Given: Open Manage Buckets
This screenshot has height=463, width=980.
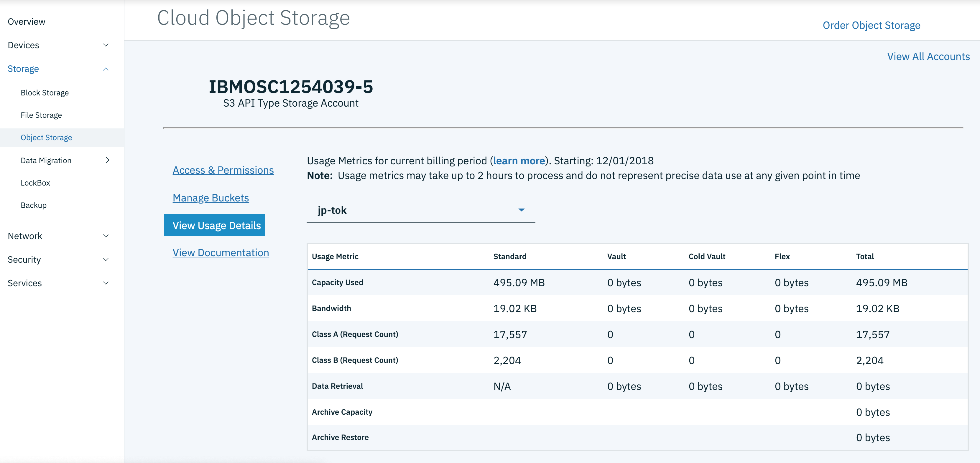Looking at the screenshot, I should click(x=211, y=197).
